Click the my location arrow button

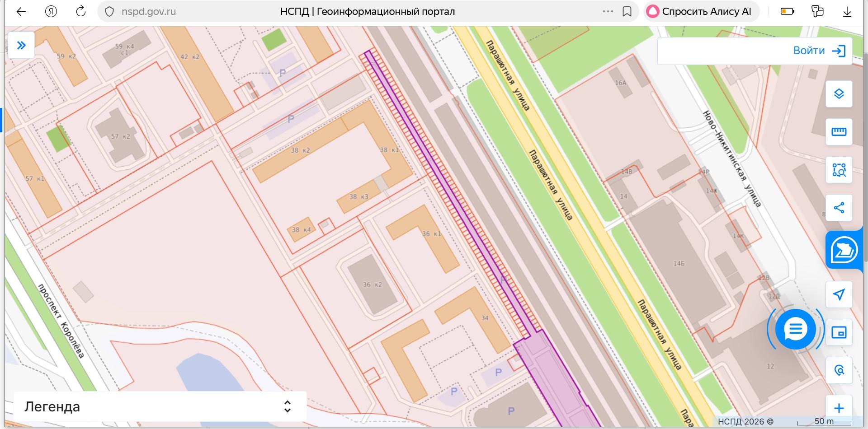(x=839, y=294)
